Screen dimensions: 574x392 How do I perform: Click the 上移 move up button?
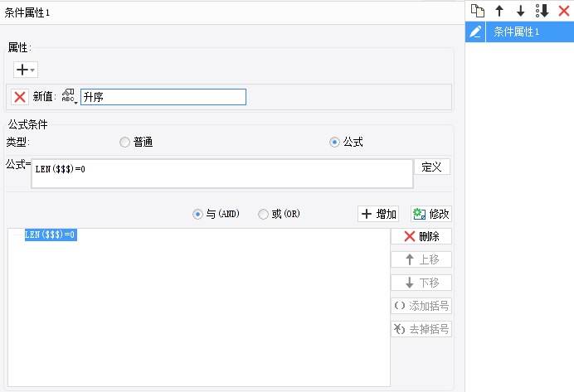click(421, 259)
